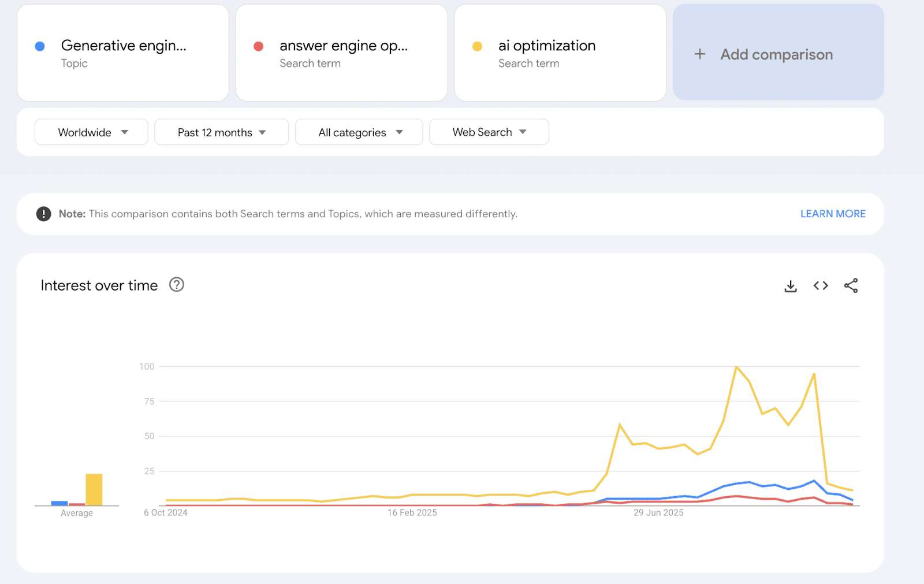
Task: Open the embed code icon
Action: (x=821, y=285)
